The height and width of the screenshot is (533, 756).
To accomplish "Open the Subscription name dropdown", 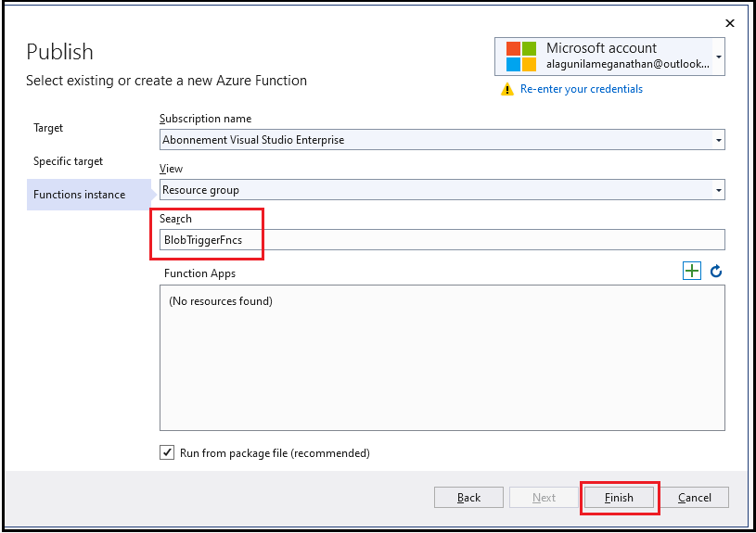I will pos(442,140).
